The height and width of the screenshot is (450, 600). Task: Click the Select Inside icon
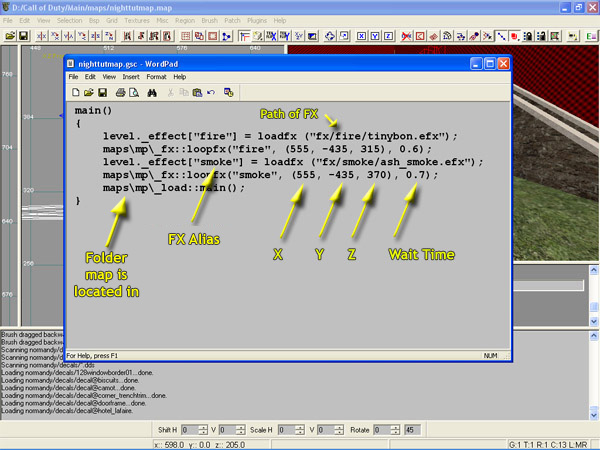(x=168, y=36)
